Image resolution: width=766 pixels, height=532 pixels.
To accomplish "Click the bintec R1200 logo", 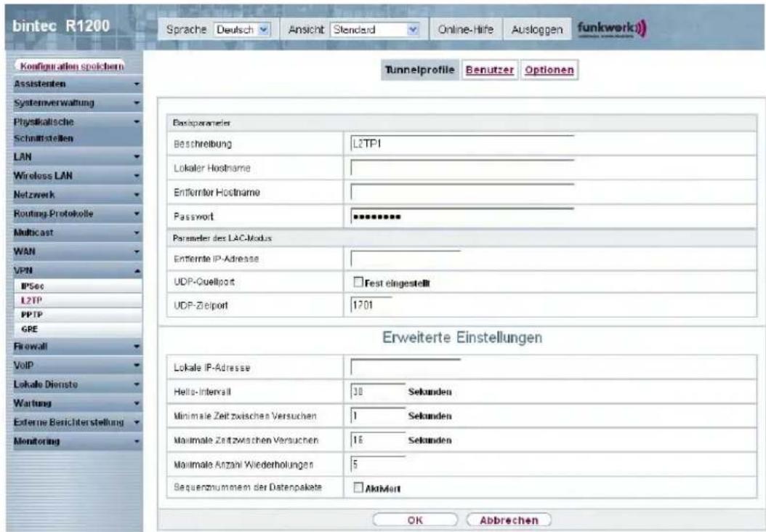I will point(61,26).
